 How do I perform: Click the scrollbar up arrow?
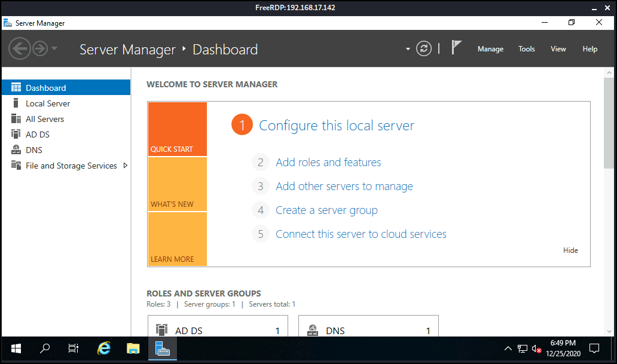click(x=609, y=72)
